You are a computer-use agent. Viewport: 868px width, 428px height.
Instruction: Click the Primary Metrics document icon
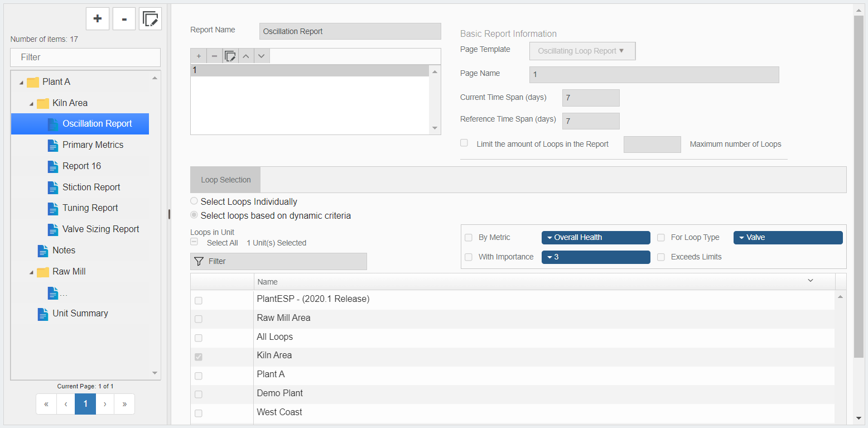53,145
